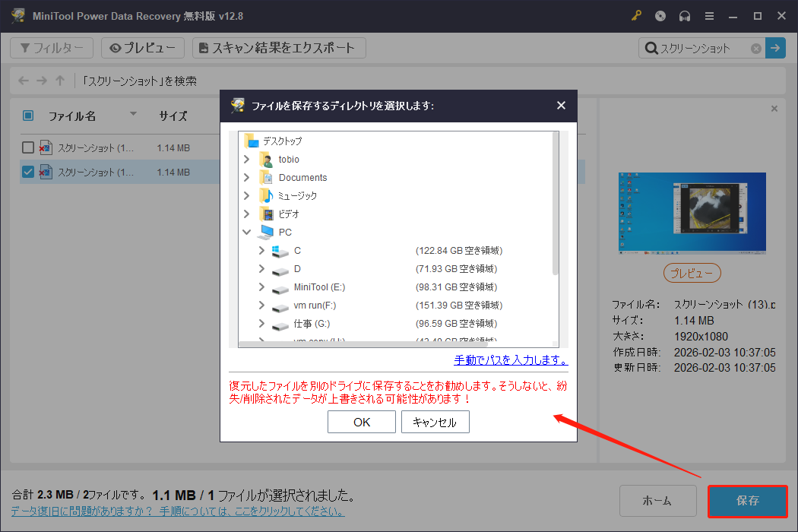
Task: Toggle the select-all checkbox in the list header
Action: coord(28,116)
